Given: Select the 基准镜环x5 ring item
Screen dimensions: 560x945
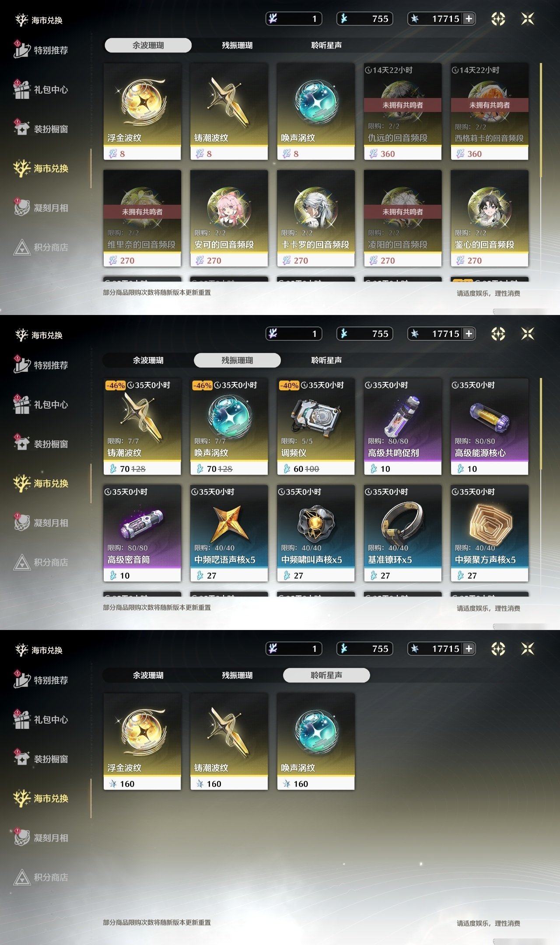Looking at the screenshot, I should (x=402, y=533).
